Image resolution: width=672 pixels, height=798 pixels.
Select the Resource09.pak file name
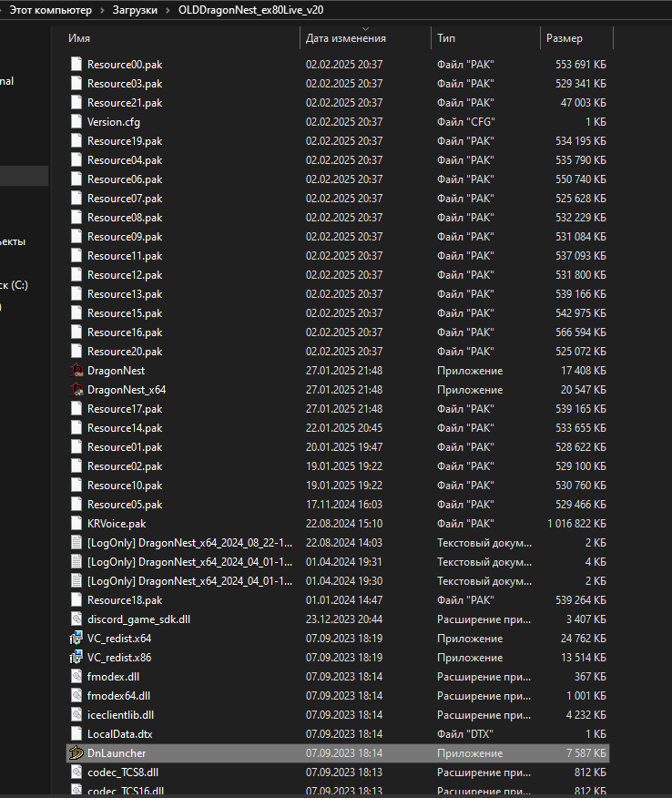[x=125, y=237]
